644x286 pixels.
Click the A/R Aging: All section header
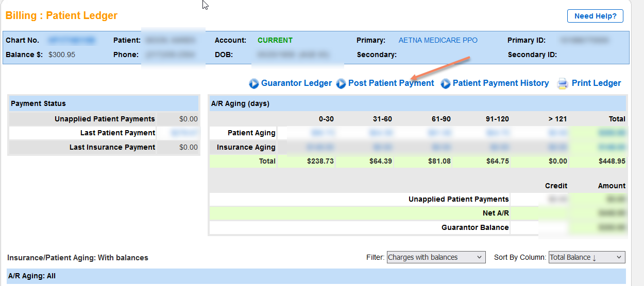coord(32,276)
